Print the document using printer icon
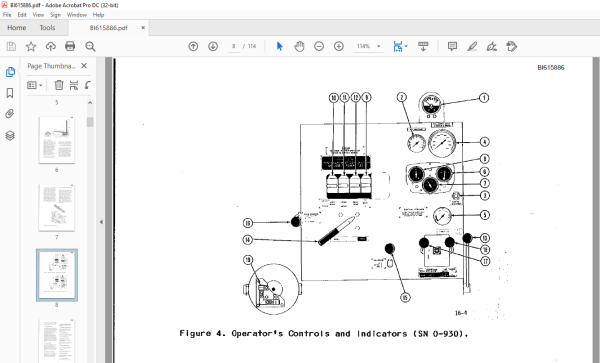The width and height of the screenshot is (600, 363). [70, 46]
